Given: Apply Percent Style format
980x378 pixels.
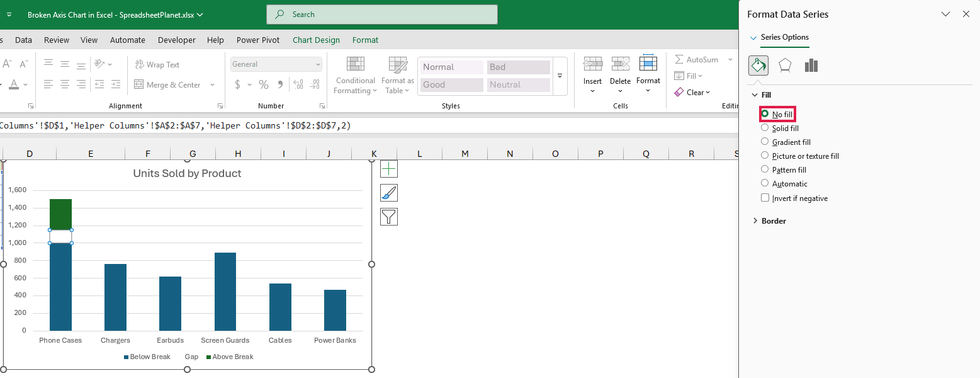Looking at the screenshot, I should point(264,84).
